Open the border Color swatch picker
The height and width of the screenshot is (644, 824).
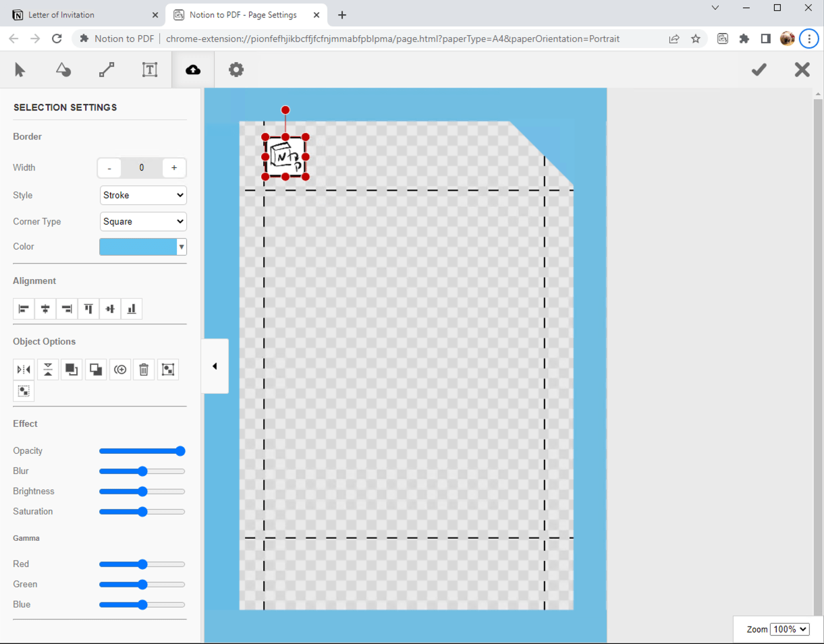pos(143,246)
